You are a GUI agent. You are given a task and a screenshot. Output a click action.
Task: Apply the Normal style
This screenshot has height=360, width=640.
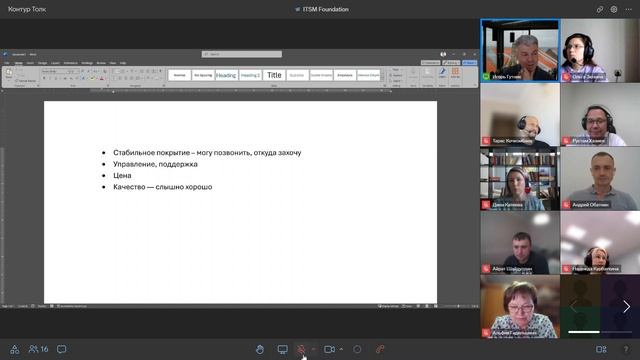click(x=180, y=75)
